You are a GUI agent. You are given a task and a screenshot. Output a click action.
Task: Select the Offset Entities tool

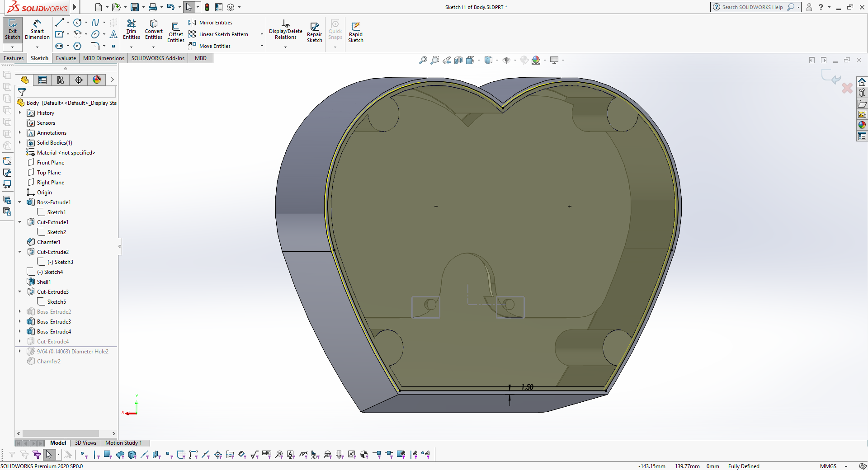click(x=175, y=32)
